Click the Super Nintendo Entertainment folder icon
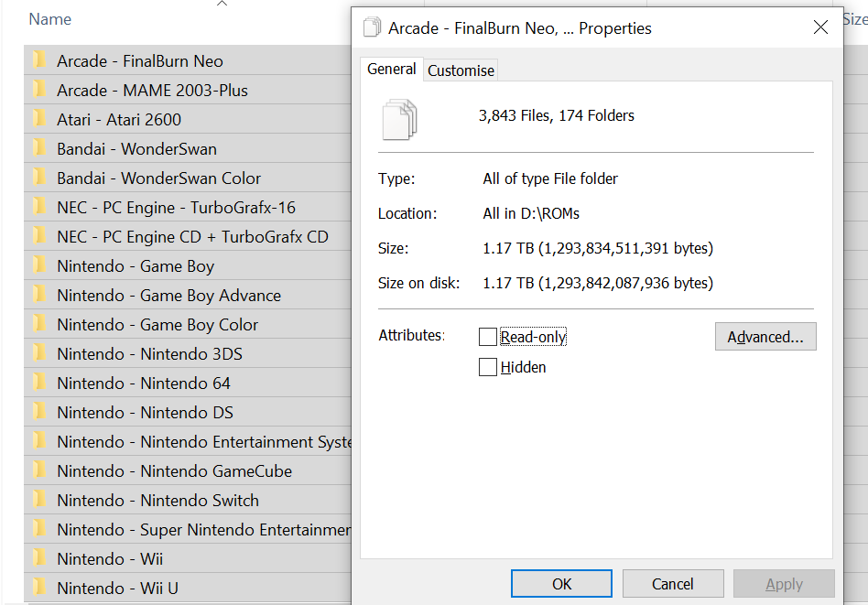The image size is (868, 605). [39, 528]
